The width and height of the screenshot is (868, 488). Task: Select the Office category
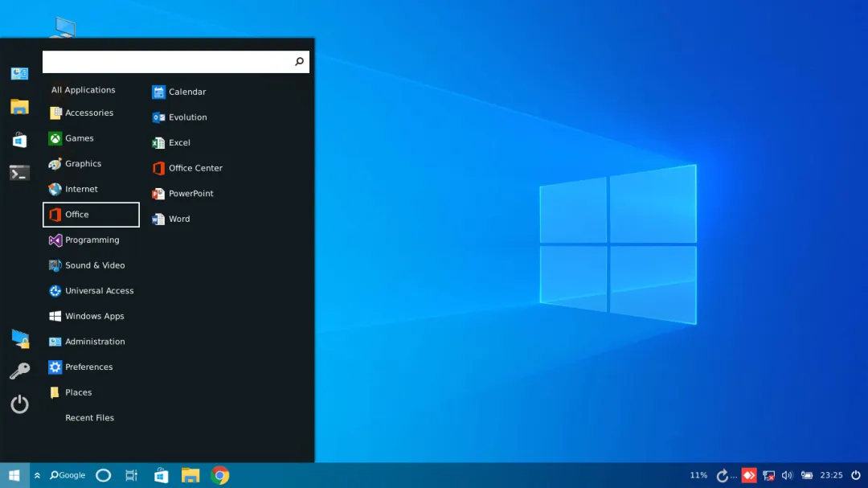(91, 215)
